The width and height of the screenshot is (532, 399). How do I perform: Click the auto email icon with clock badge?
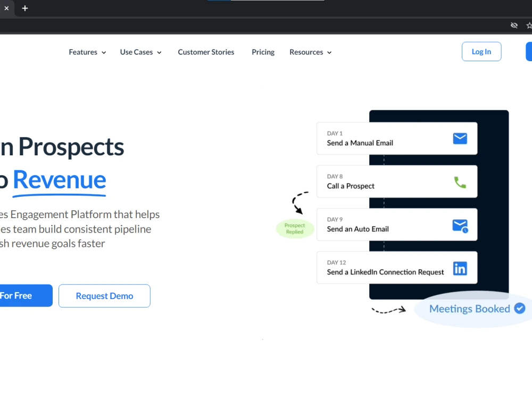pyautogui.click(x=460, y=225)
